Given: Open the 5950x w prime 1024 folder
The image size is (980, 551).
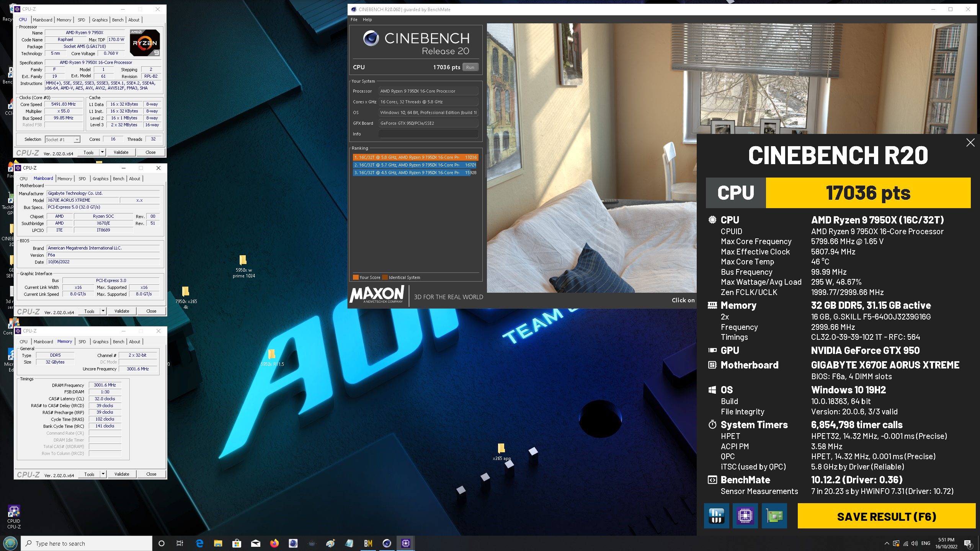Looking at the screenshot, I should click(x=243, y=267).
